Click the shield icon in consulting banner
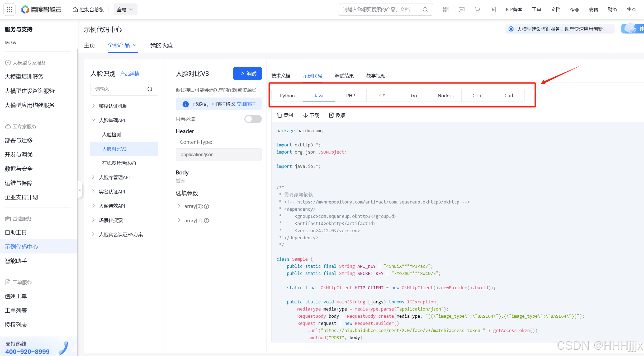 (511, 29)
